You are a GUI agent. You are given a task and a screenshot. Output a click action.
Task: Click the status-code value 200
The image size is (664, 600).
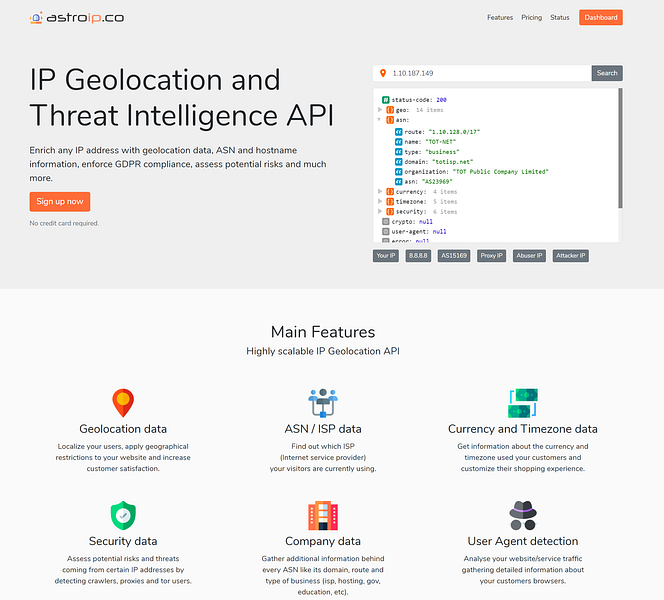point(441,100)
